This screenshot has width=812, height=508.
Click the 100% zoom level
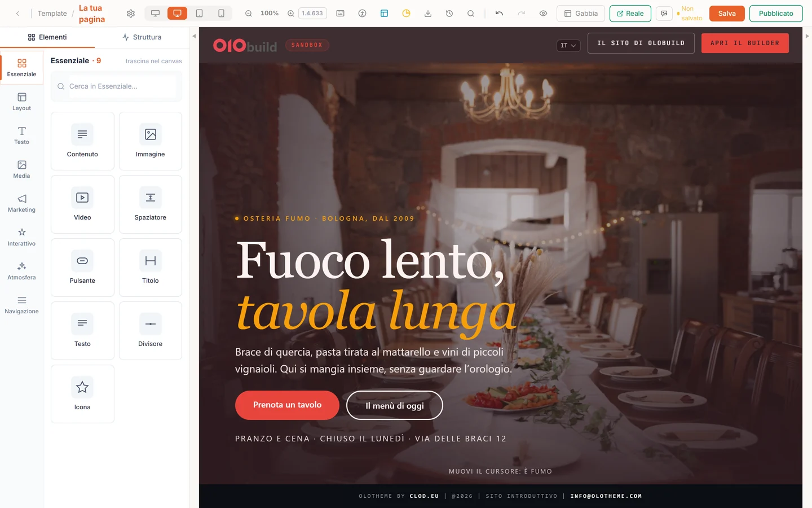pyautogui.click(x=270, y=13)
